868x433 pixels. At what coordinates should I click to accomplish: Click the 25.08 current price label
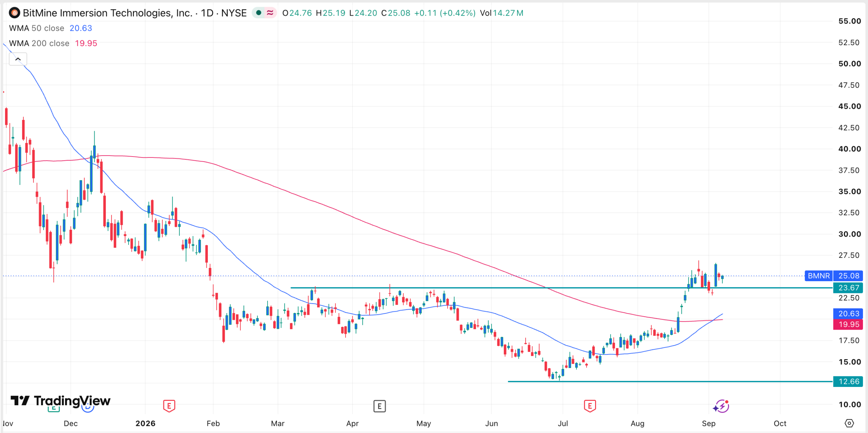[848, 276]
